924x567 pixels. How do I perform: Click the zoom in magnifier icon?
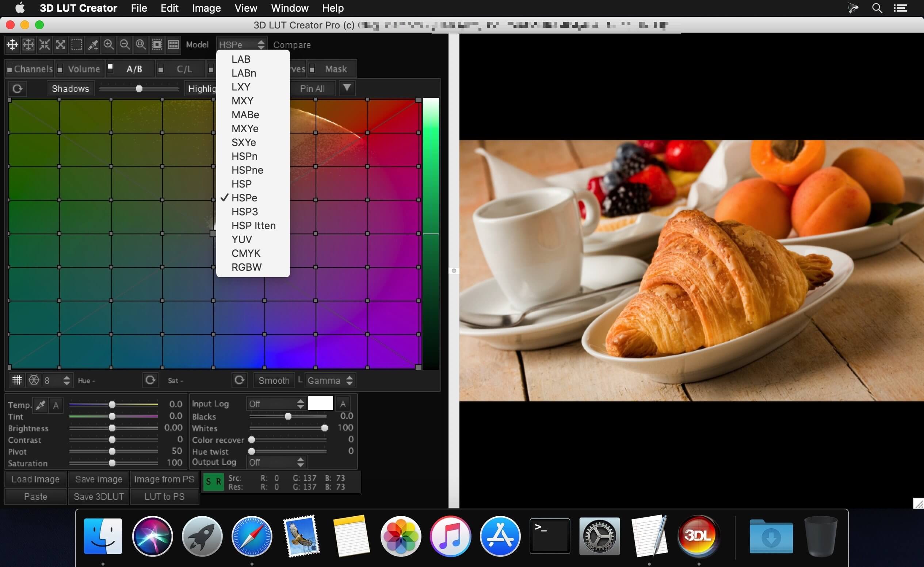coord(109,45)
